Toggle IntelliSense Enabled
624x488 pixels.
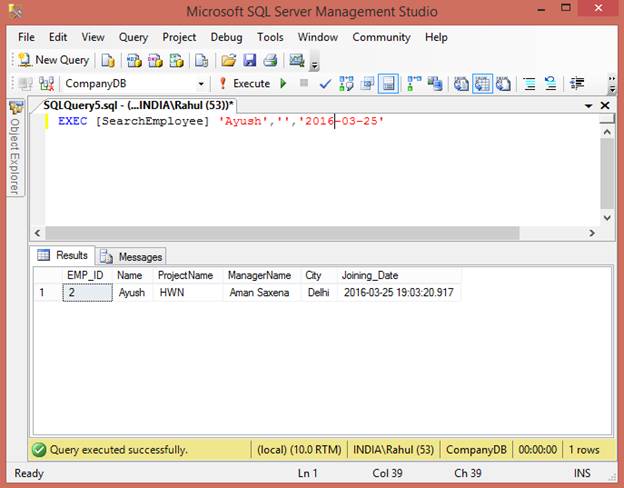pos(388,84)
